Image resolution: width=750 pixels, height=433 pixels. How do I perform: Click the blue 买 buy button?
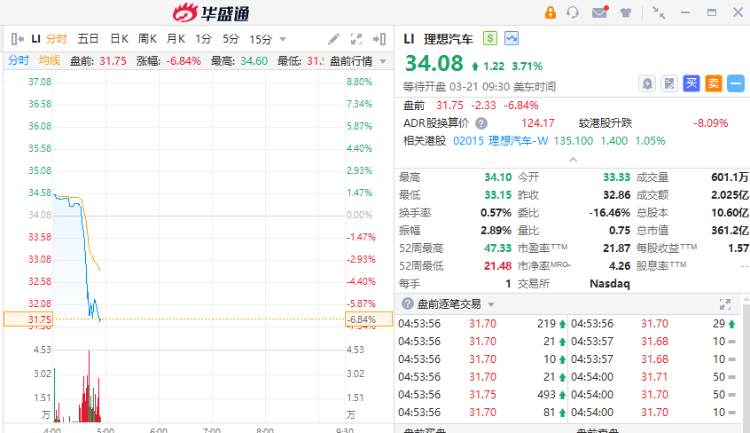pos(691,83)
